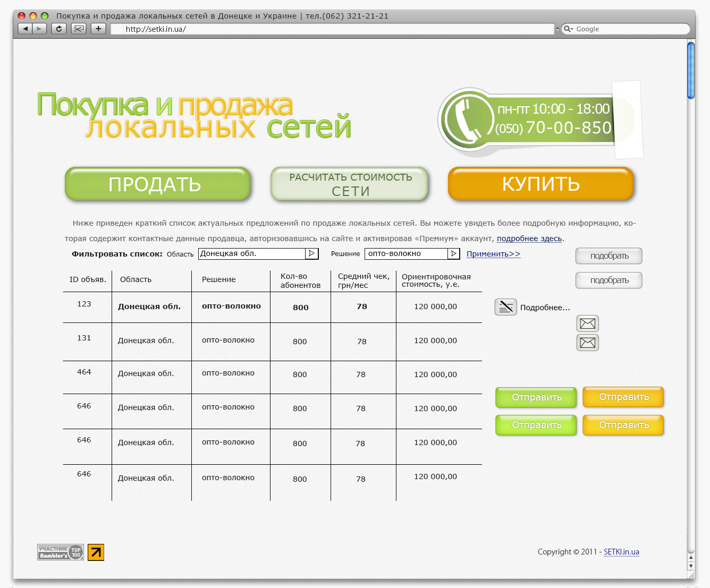710x588 pixels.
Task: Click inside the browser address bar
Action: tap(329, 29)
